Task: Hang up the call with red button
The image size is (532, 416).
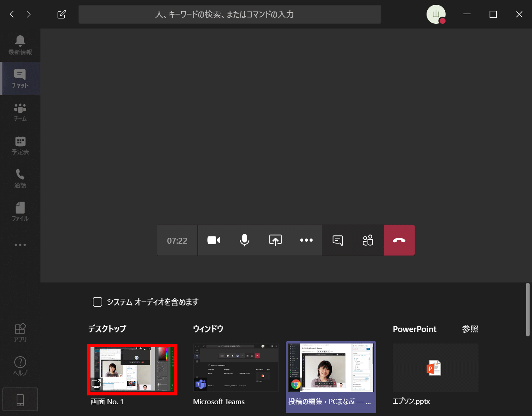Action: (399, 240)
